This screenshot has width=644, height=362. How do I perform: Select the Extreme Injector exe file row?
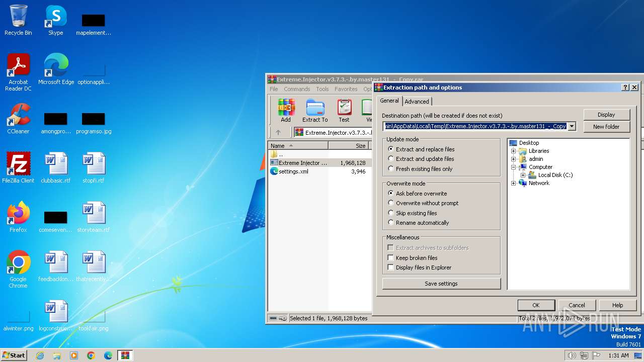(319, 163)
